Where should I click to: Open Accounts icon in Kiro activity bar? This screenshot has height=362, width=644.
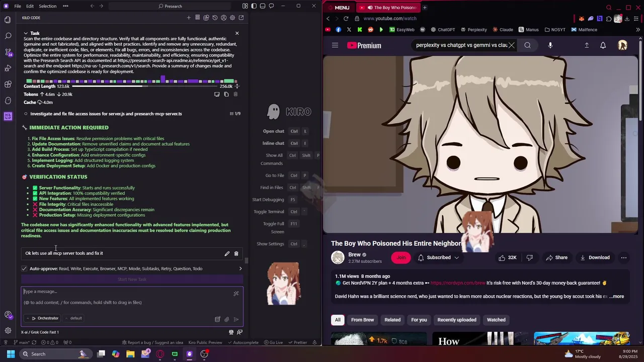[x=8, y=315]
